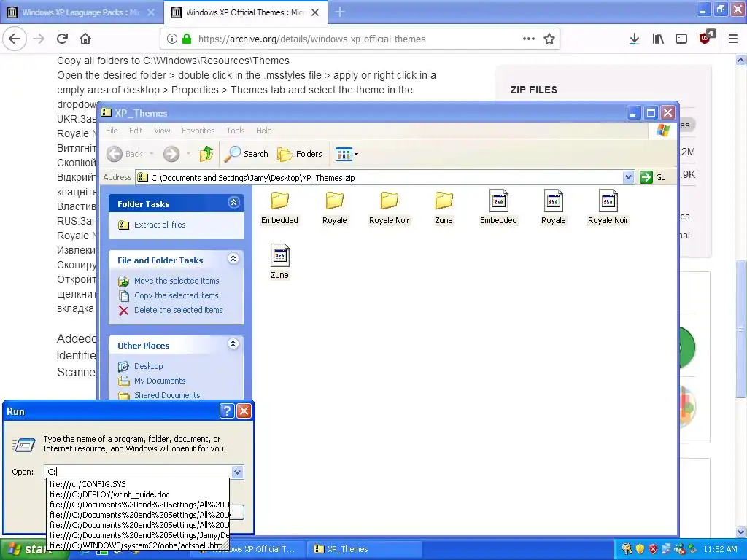Go to Firefox home page
This screenshot has height=560, width=747.
click(x=85, y=39)
